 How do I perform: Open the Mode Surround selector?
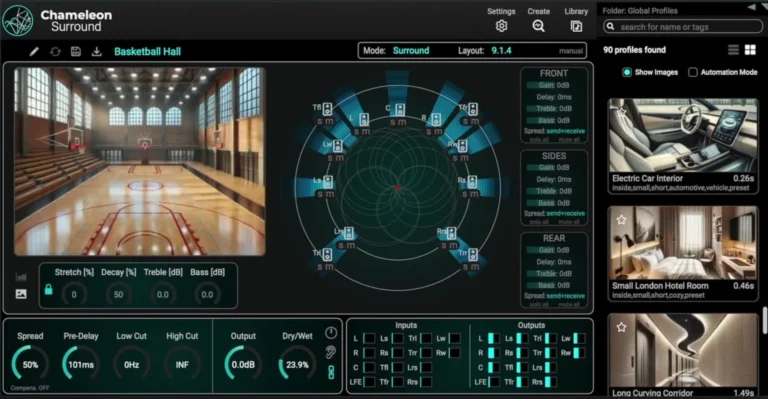(411, 50)
